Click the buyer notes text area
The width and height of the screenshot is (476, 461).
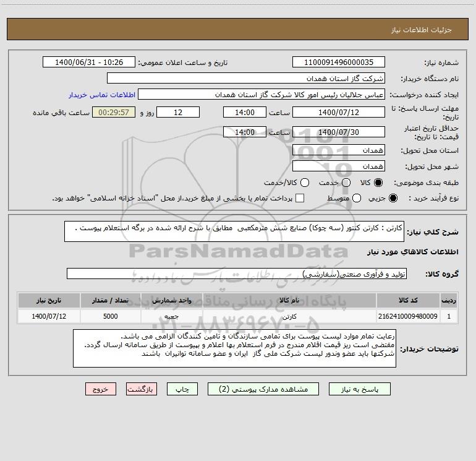point(235,348)
